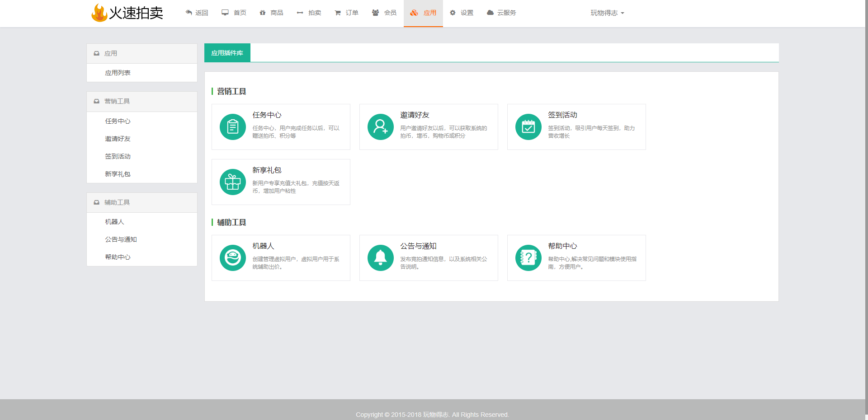Click the 任务中心 clipboard icon
Viewport: 868px width, 420px height.
tap(233, 127)
